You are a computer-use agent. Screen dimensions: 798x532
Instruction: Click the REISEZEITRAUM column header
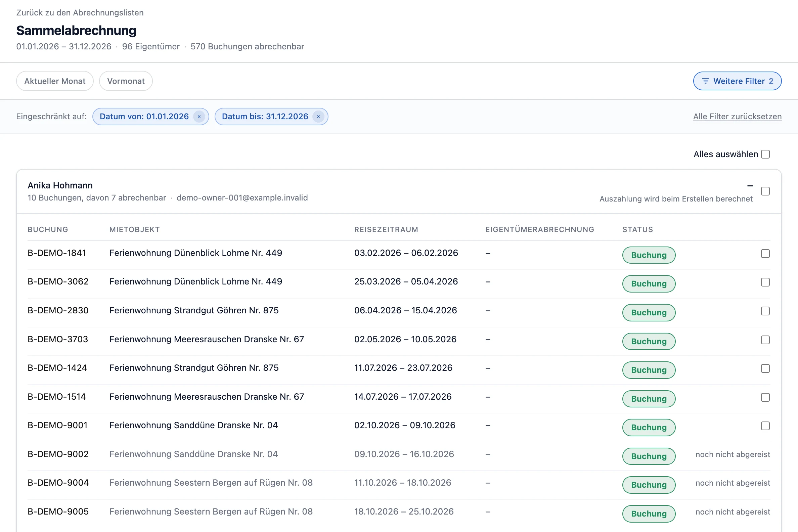[386, 229]
